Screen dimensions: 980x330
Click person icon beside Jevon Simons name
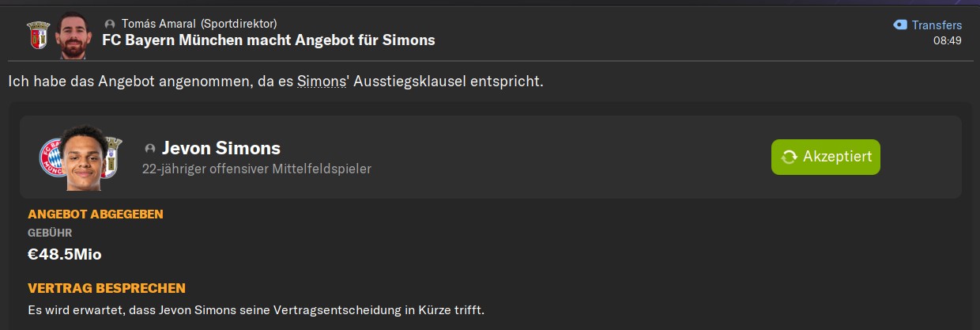click(x=150, y=149)
